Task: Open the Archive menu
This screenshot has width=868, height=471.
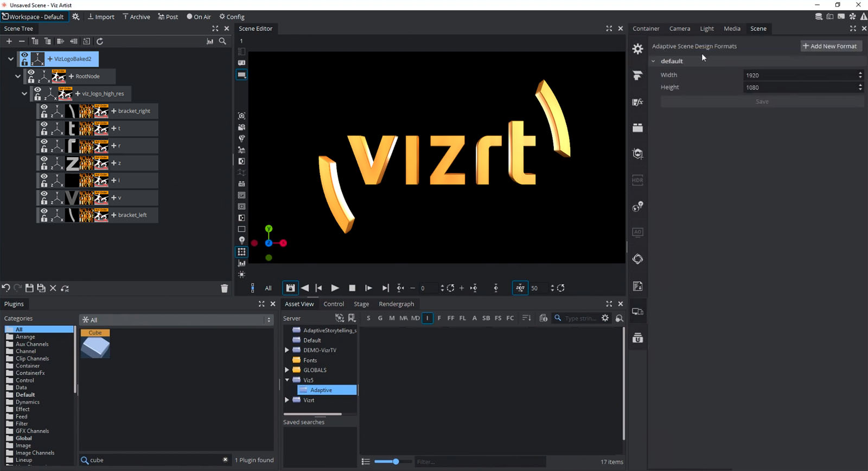Action: click(x=136, y=17)
